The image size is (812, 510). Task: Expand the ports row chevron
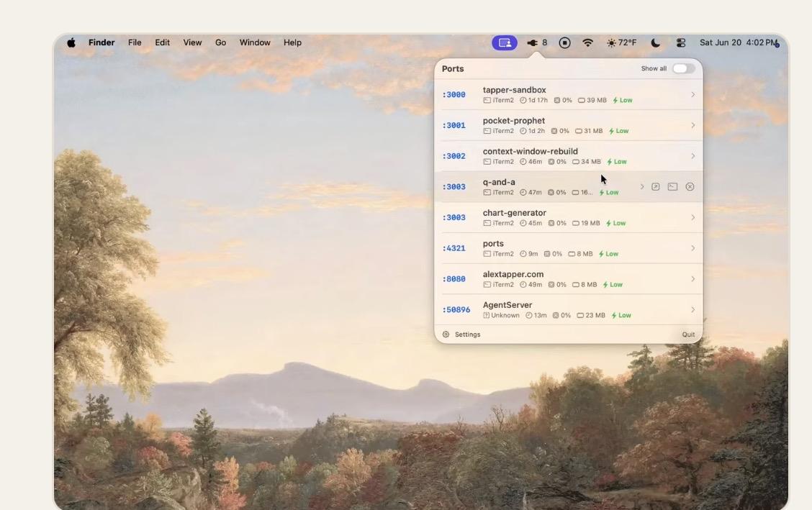click(x=693, y=248)
